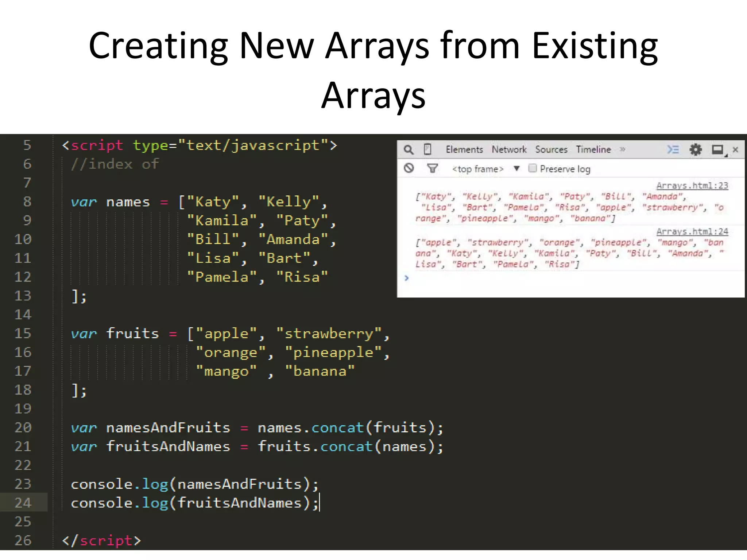Open the Arrays.html:23 source link

[692, 186]
